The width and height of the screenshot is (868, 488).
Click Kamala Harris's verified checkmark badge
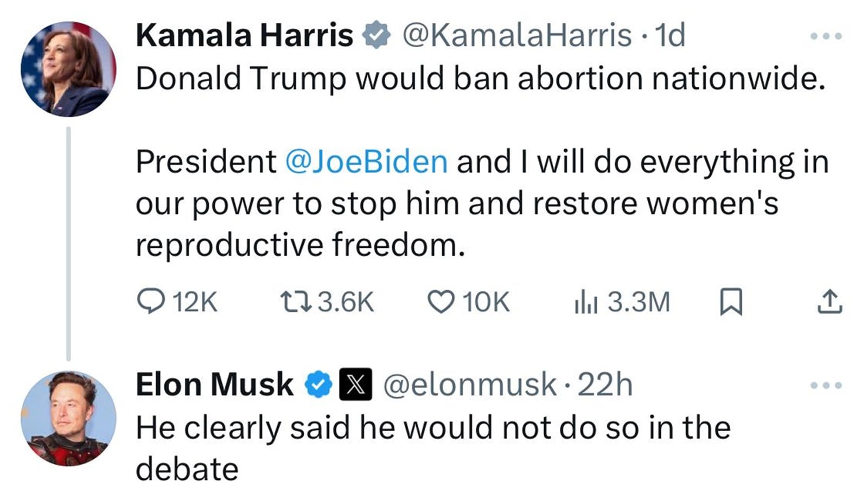click(x=376, y=36)
